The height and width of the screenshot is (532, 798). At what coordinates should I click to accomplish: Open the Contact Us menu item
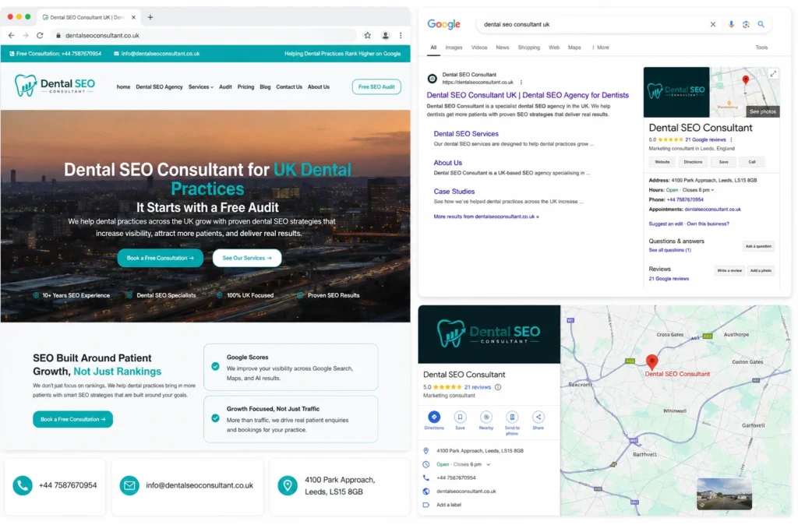(x=289, y=87)
